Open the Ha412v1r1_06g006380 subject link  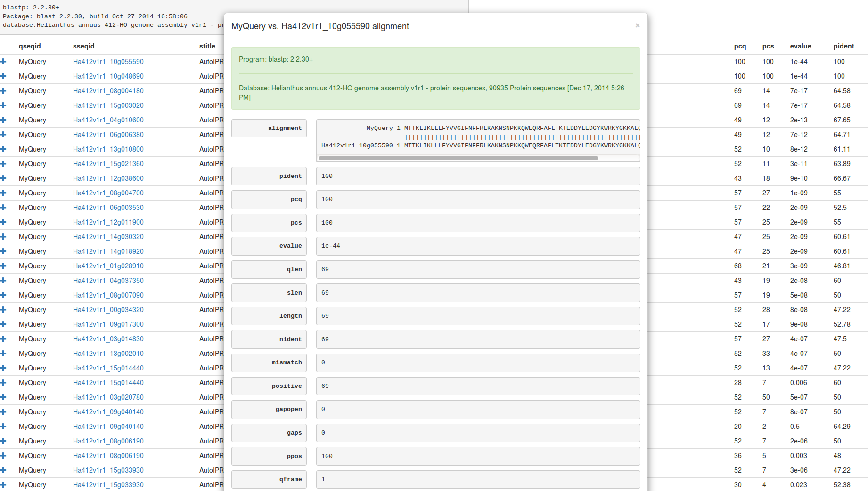(x=108, y=135)
